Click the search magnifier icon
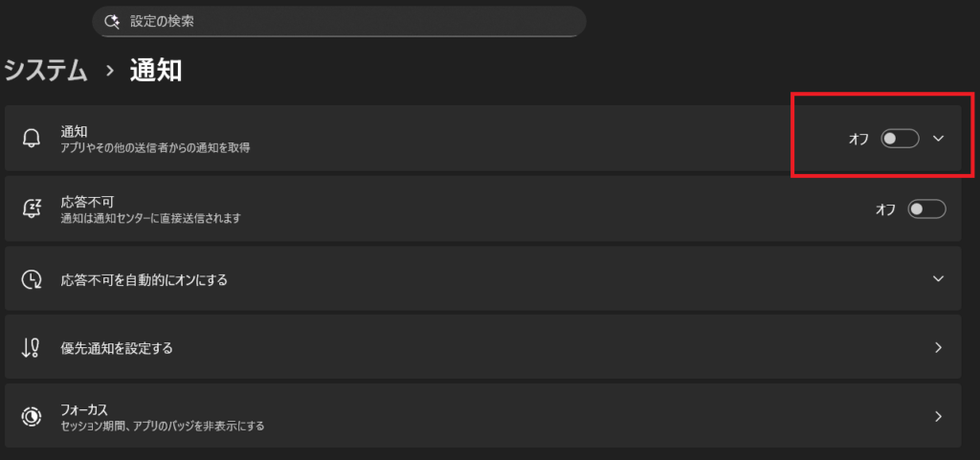Screen dimensions: 980x460 click(112, 20)
